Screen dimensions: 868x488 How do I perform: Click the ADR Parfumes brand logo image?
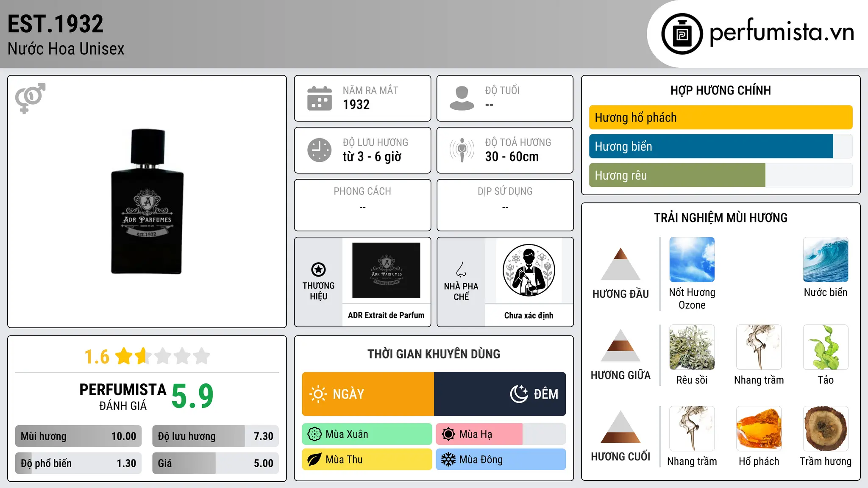[386, 270]
